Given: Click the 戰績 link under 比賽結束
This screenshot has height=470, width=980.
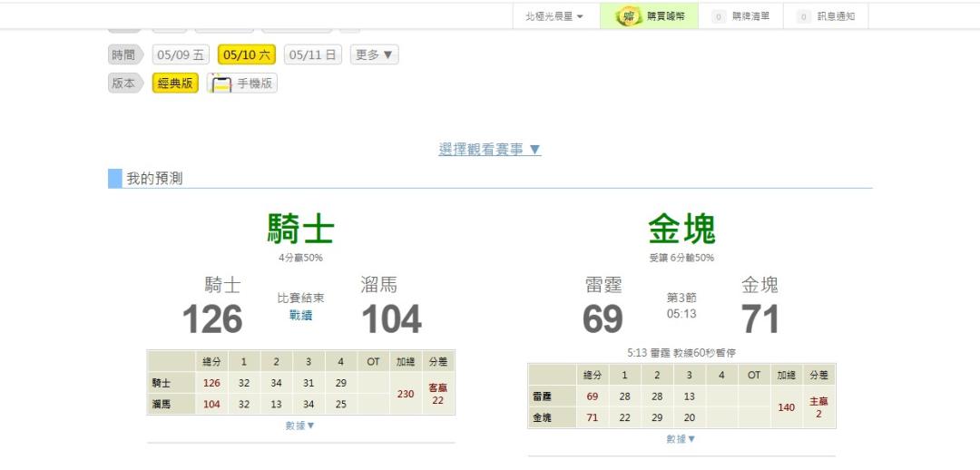Looking at the screenshot, I should coord(300,314).
